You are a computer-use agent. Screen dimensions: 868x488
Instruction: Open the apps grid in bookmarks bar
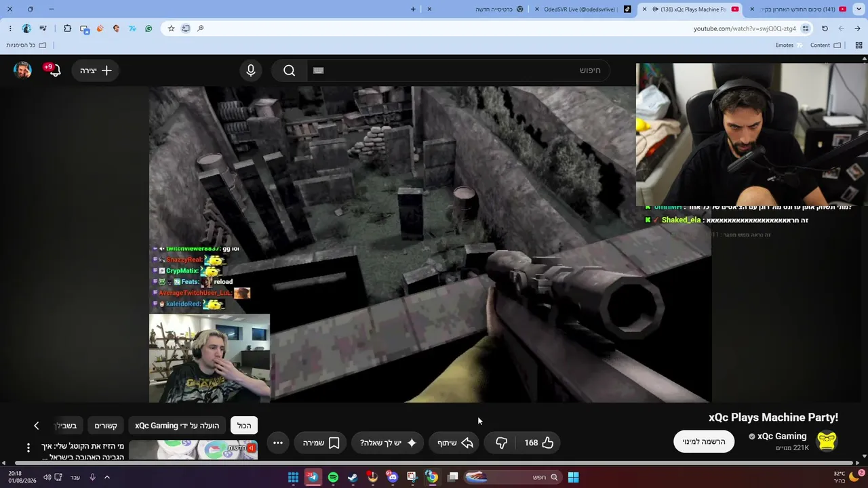coord(859,45)
